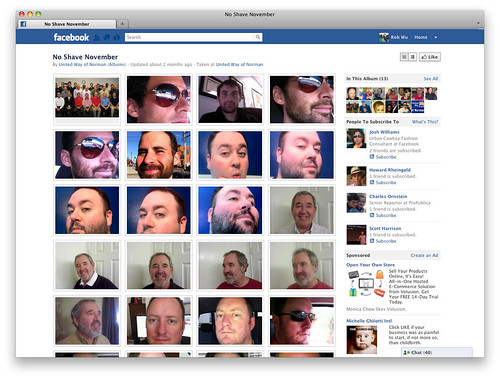The image size is (500, 379).
Task: Click Josh Williams profile picture
Action: pos(356,138)
